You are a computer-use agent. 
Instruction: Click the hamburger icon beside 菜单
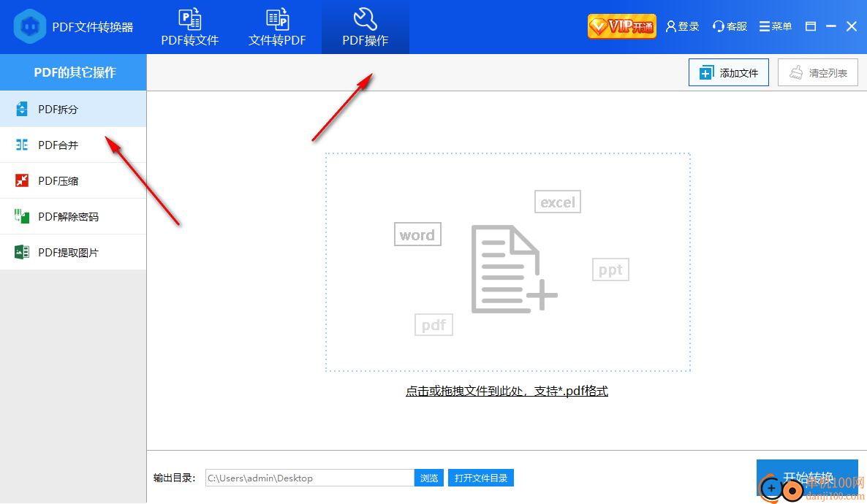tap(764, 26)
